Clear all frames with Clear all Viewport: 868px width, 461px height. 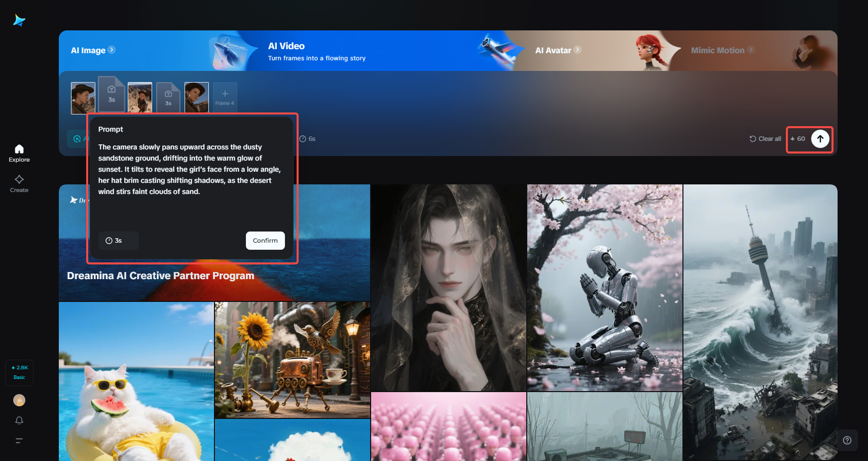pos(766,139)
